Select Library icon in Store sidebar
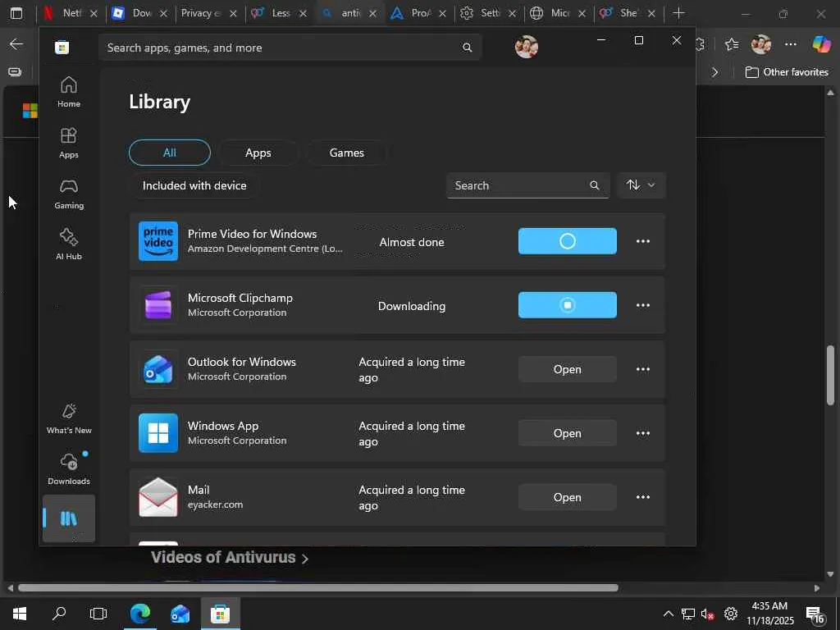 [x=69, y=518]
